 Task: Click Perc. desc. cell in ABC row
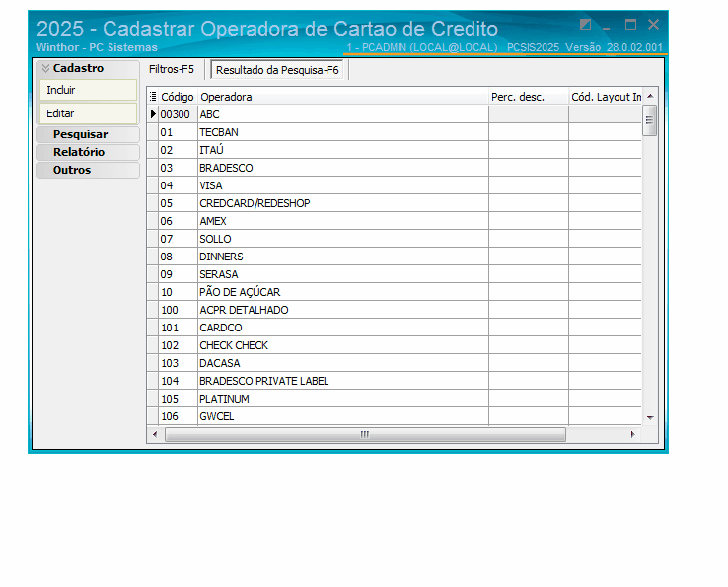point(529,114)
